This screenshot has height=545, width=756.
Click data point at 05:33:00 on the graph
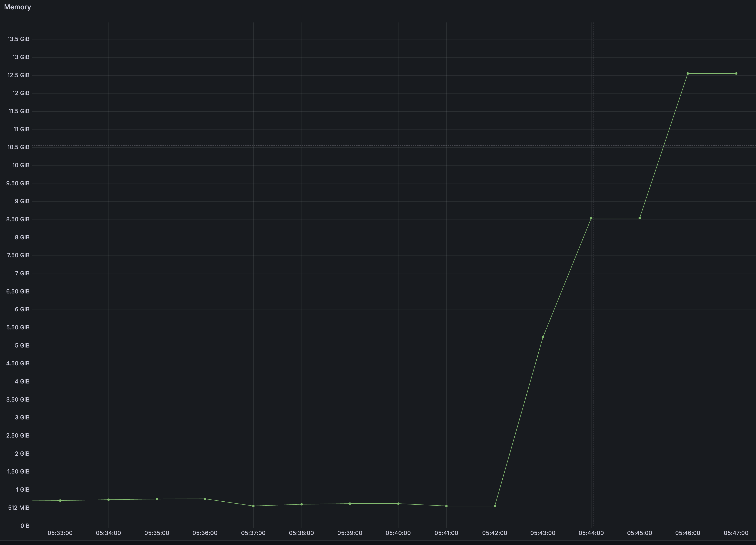tap(60, 500)
